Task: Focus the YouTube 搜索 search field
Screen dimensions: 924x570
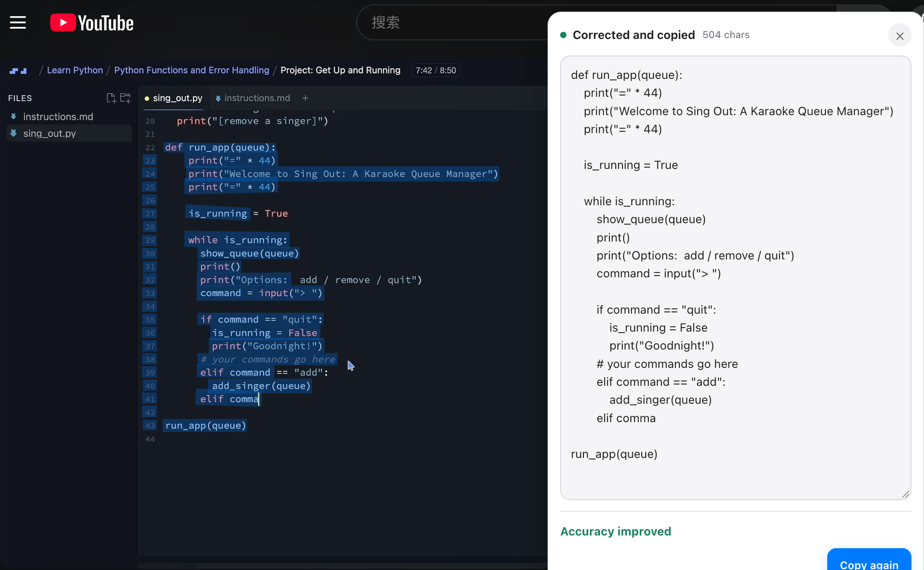Action: tap(453, 22)
